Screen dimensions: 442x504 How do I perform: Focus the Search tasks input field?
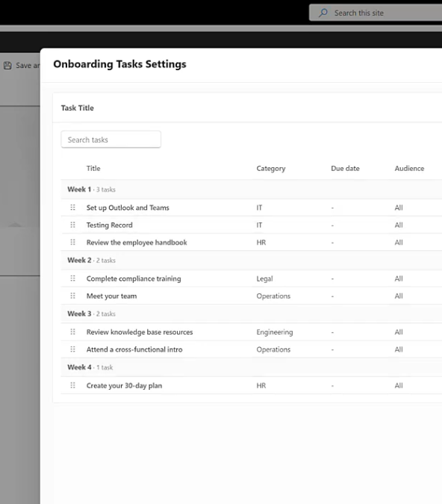pos(111,140)
